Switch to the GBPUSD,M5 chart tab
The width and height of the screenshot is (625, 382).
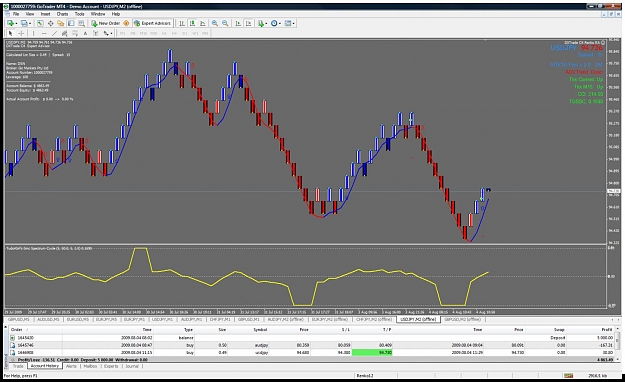(x=18, y=319)
